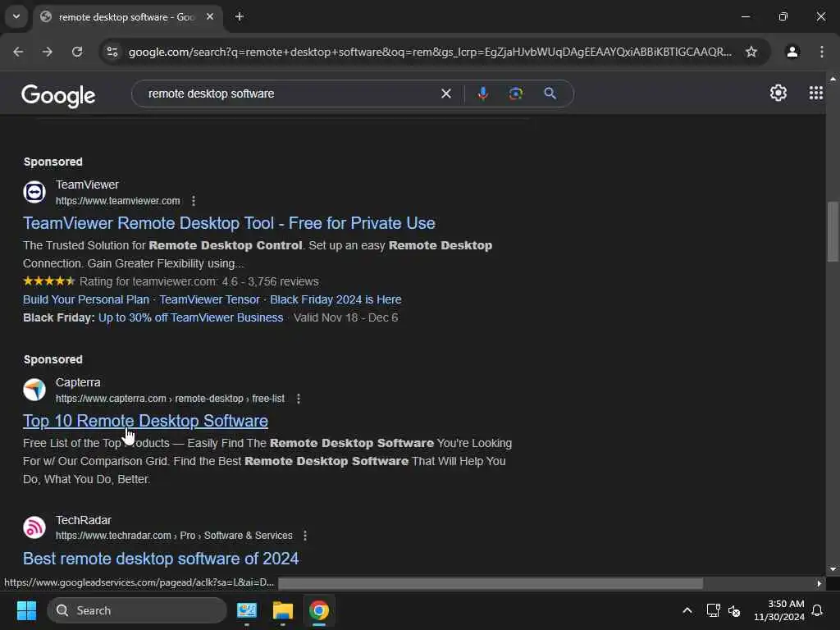This screenshot has height=630, width=840.
Task: Open the notifications bell
Action: pos(817,610)
